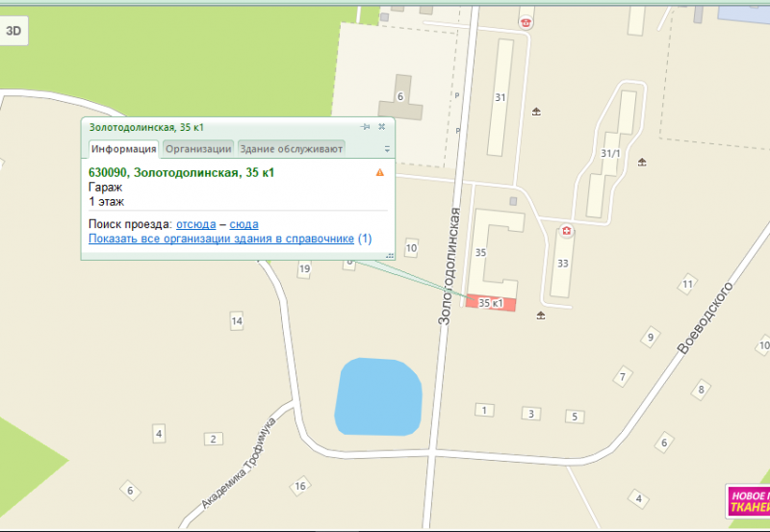Show all building organizations in directory link
The height and width of the screenshot is (532, 770).
coord(229,239)
